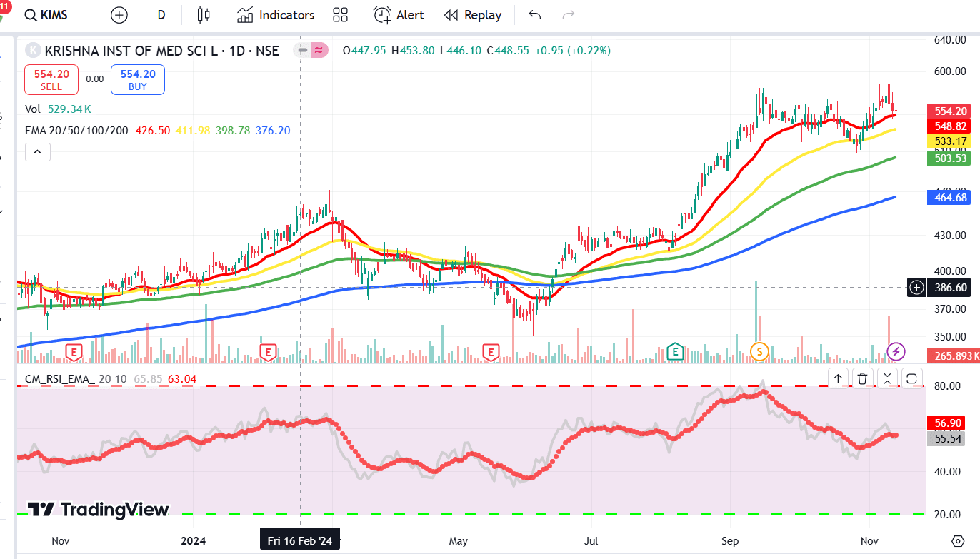Click the K symbol logo in legend

(x=33, y=51)
